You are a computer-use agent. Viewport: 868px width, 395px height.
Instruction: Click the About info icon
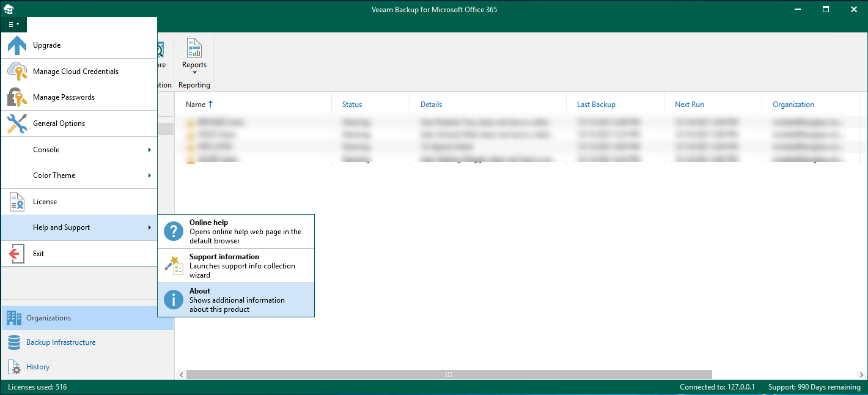174,300
